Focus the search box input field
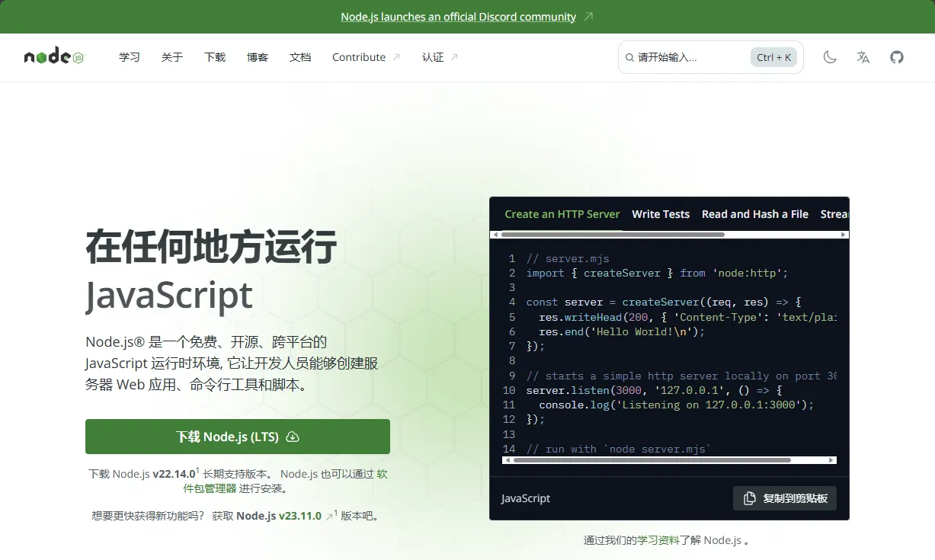Image resolution: width=935 pixels, height=560 pixels. (711, 57)
